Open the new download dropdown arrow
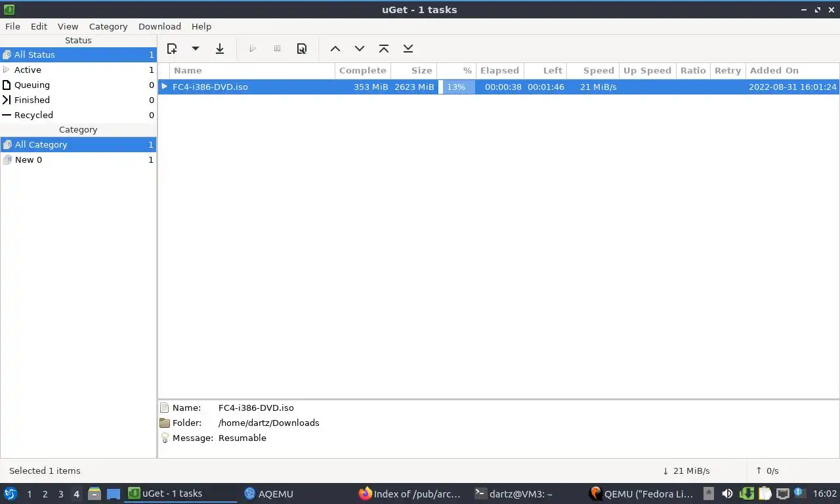The width and height of the screenshot is (840, 504). coord(196,49)
